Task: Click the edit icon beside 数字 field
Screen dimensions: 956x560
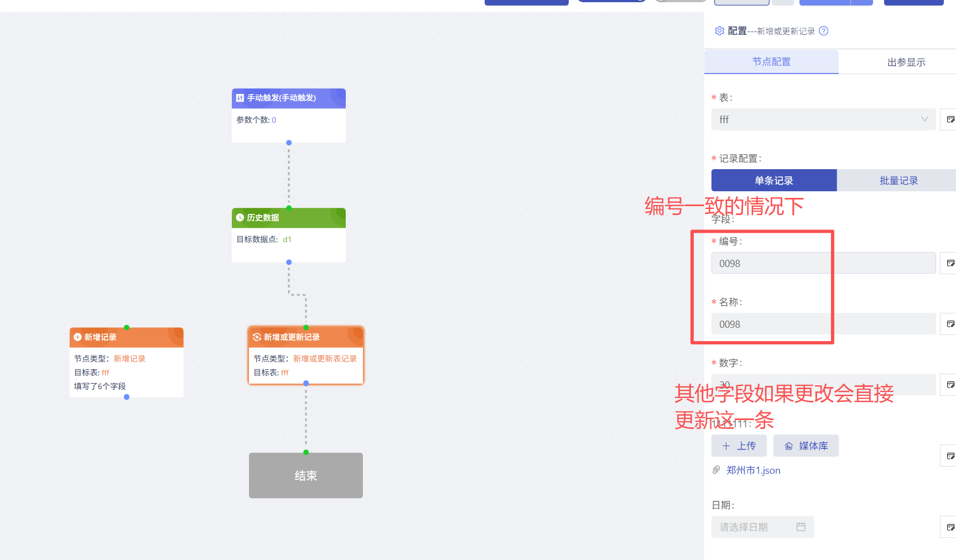Action: click(949, 385)
